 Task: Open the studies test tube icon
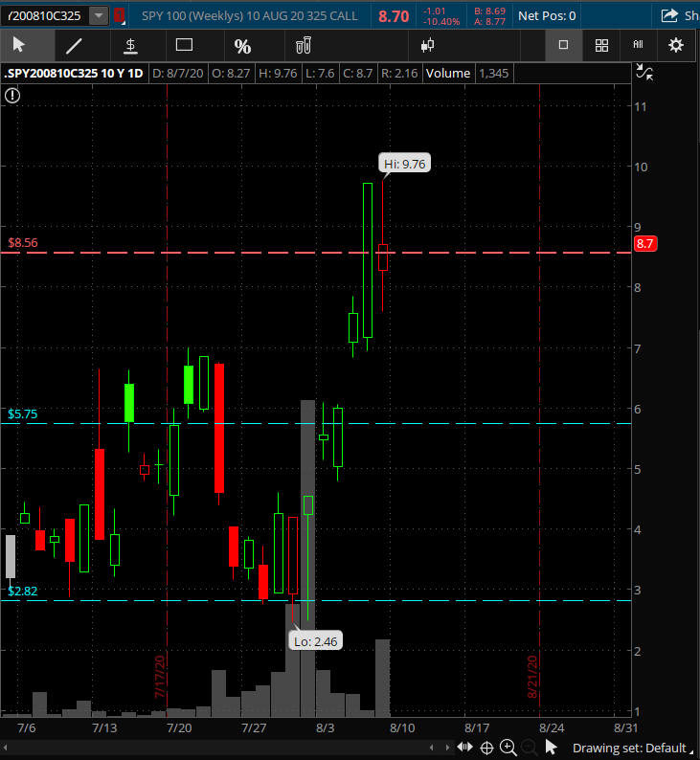point(304,46)
